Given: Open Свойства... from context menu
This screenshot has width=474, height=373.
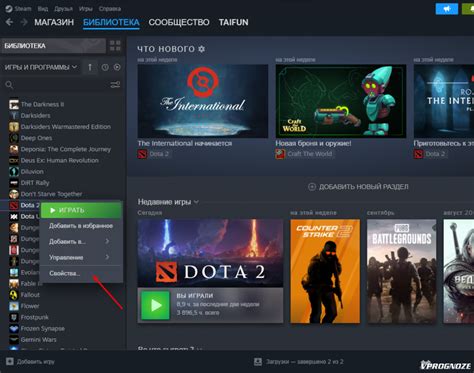Looking at the screenshot, I should pyautogui.click(x=81, y=273).
